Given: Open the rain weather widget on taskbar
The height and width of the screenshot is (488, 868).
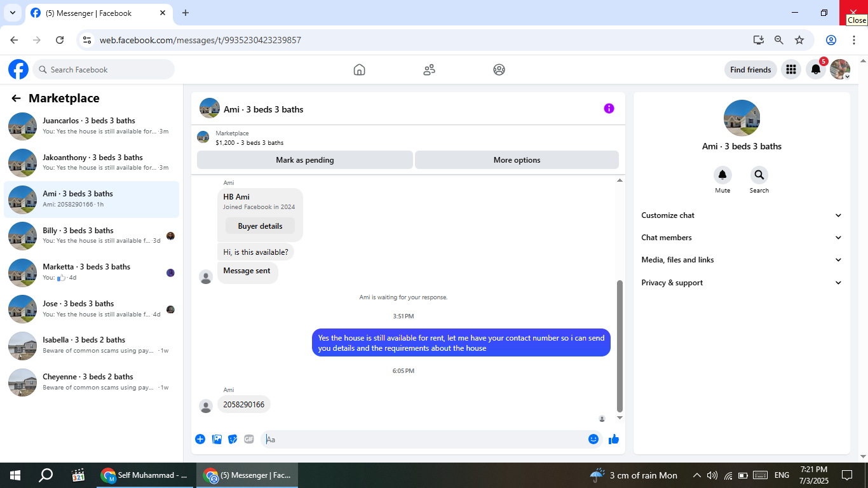Looking at the screenshot, I should (x=634, y=475).
